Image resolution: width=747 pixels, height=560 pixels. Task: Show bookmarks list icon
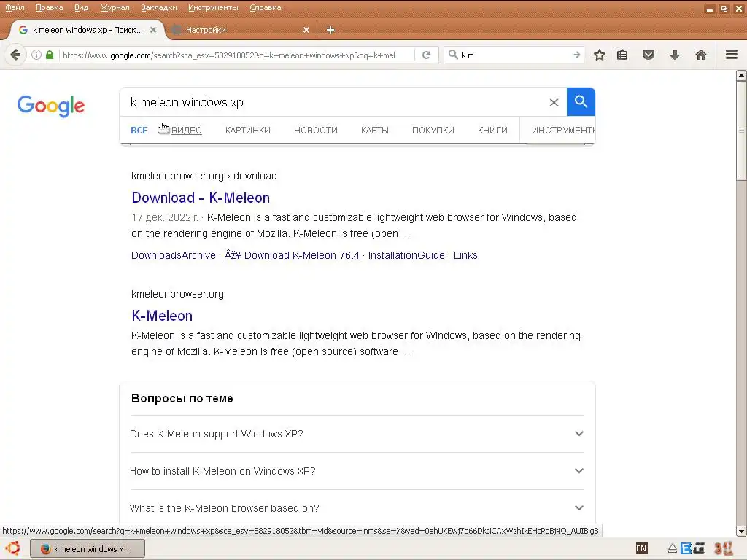(x=622, y=55)
